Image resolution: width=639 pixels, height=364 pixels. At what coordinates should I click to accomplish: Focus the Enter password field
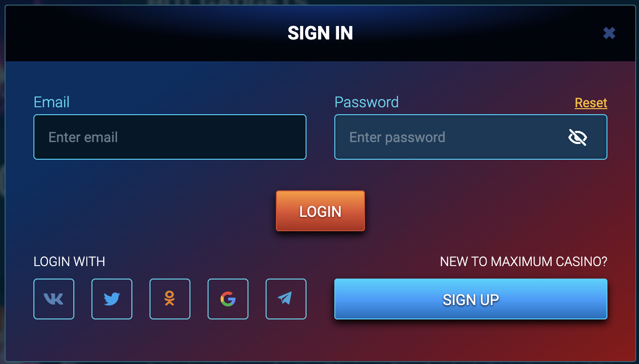471,137
